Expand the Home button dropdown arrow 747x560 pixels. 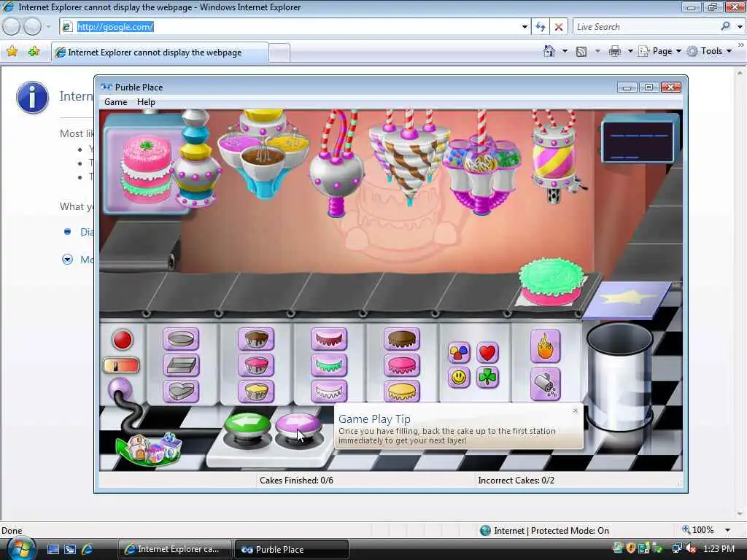(x=565, y=51)
